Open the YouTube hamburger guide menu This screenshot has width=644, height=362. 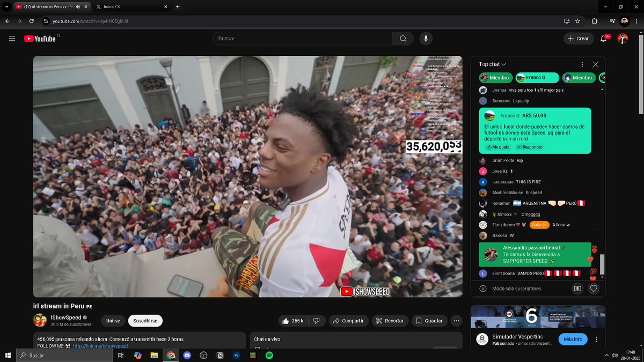coord(12,39)
